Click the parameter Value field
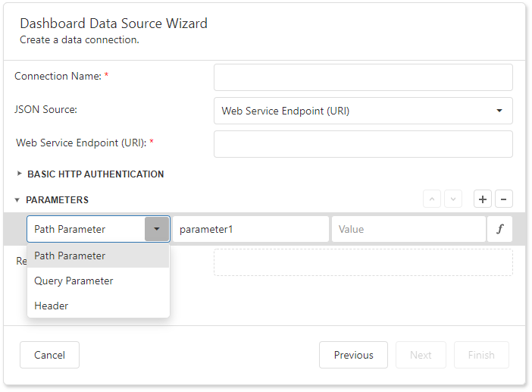Screen dimensions: 532x392 tap(408, 229)
